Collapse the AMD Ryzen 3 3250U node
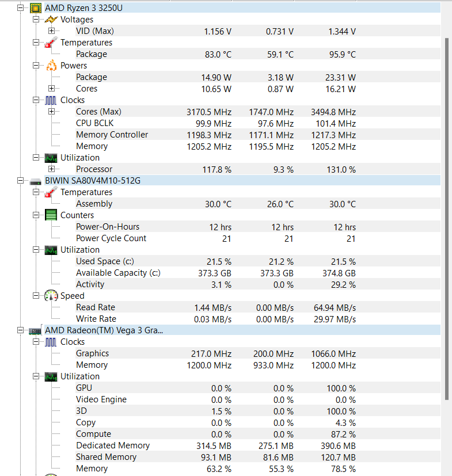The height and width of the screenshot is (476, 452). (21, 8)
